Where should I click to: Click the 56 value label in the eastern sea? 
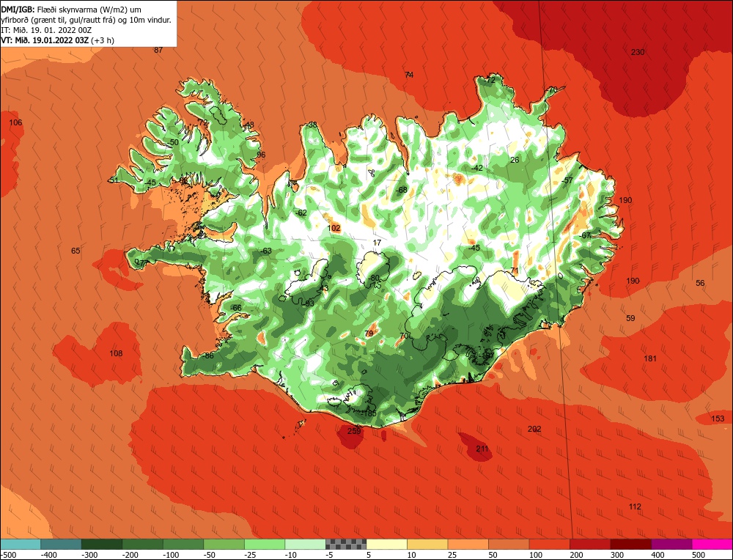700,283
